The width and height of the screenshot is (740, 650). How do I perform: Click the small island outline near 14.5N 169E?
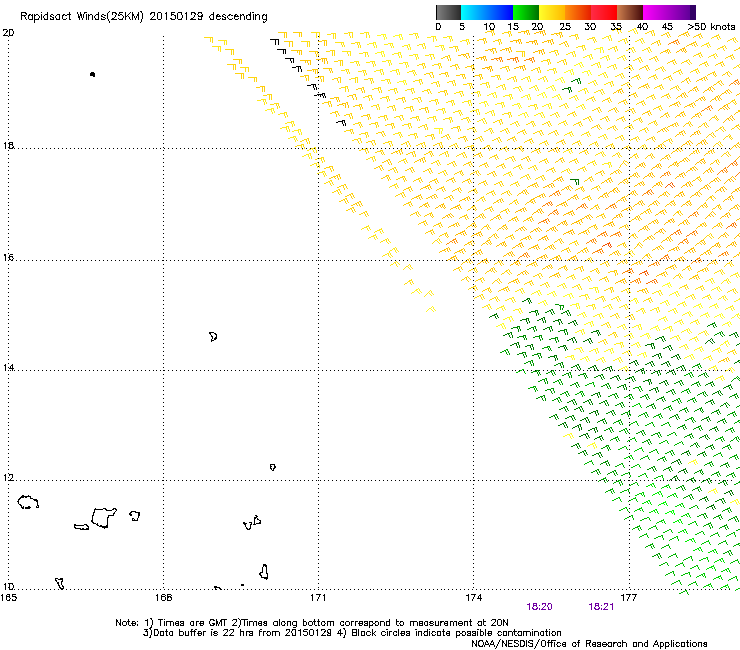(x=213, y=337)
